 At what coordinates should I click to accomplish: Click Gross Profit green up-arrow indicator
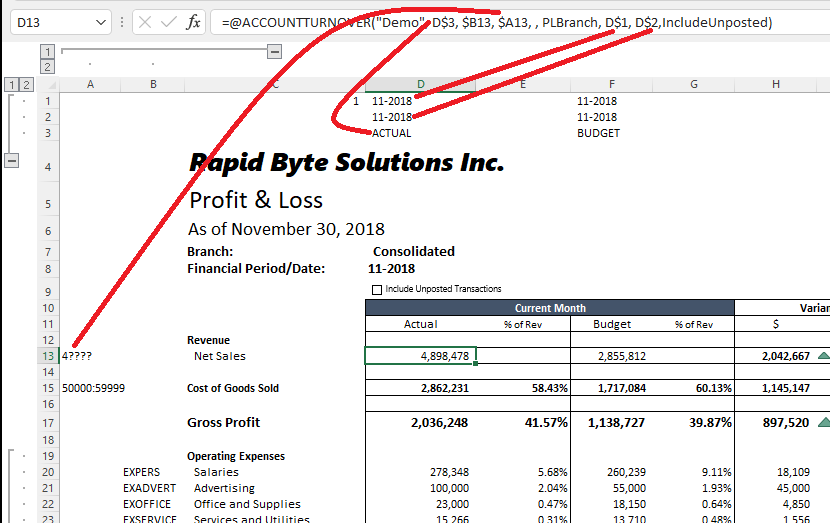point(824,422)
